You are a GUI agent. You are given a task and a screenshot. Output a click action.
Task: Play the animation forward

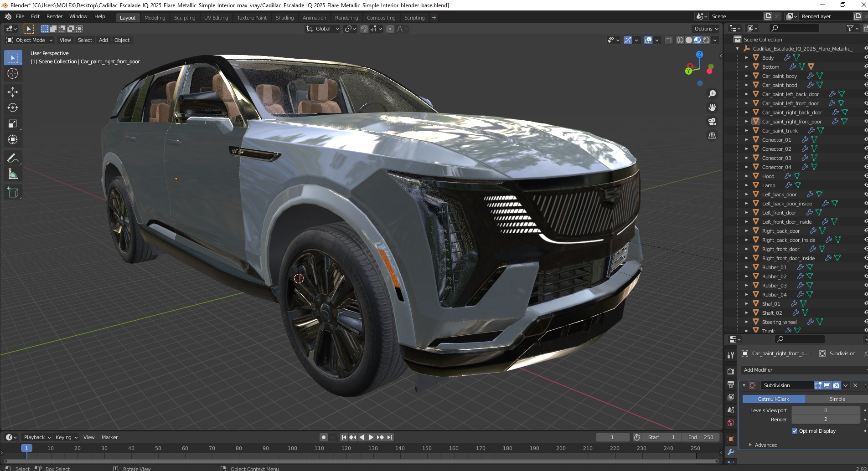[x=371, y=437]
